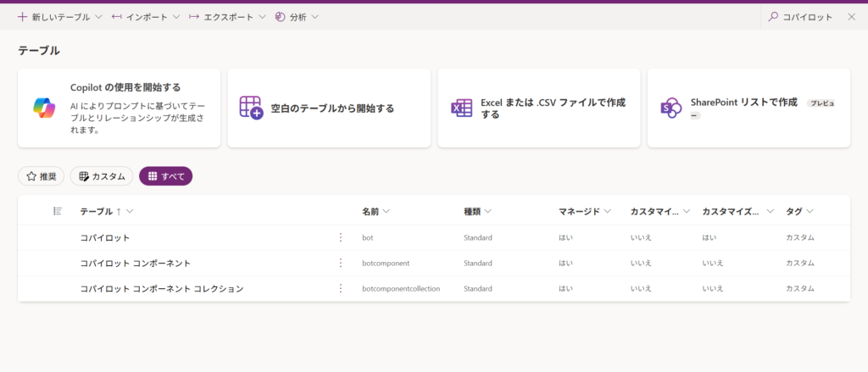Open コパイロット コンポーネント コレクション table
This screenshot has height=372, width=868.
point(162,288)
